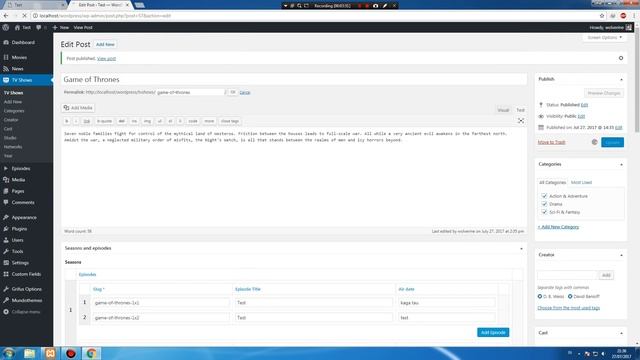Screen dimensions: 640x360
Task: Open the Users menu
Action: click(x=17, y=240)
